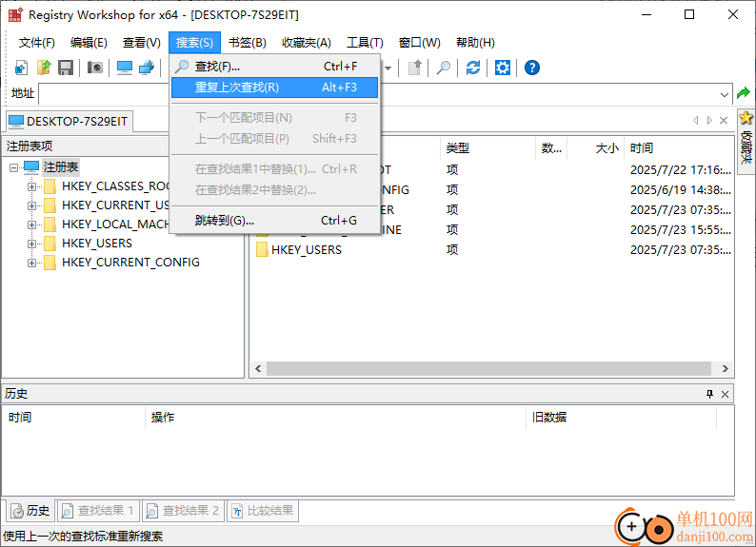Click the favorites star sidebar icon
The image size is (756, 547).
click(746, 118)
